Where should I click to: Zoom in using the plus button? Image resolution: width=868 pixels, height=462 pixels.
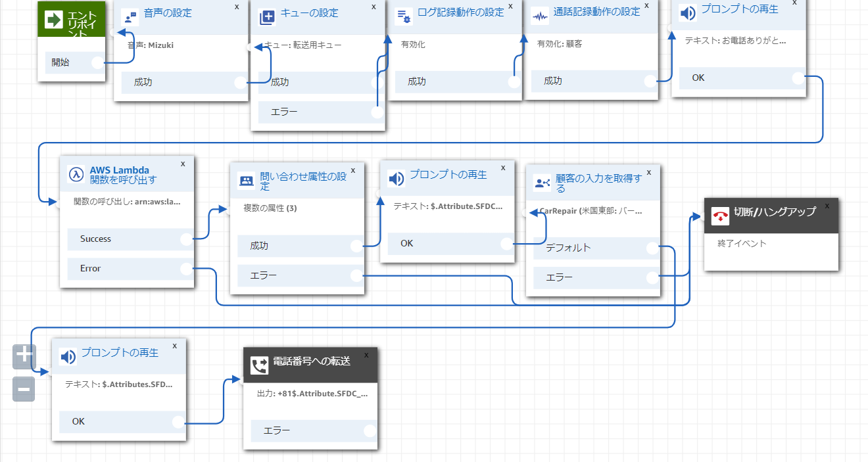click(x=24, y=355)
